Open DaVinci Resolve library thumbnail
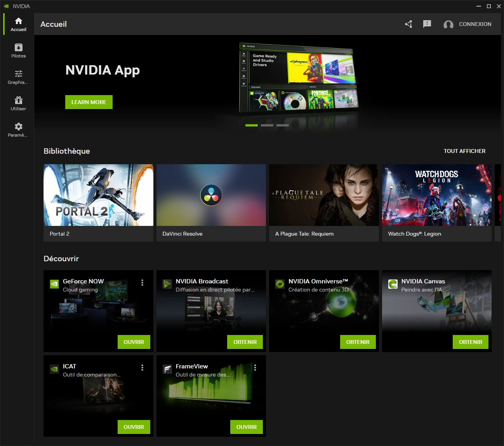The image size is (504, 446). click(x=211, y=195)
